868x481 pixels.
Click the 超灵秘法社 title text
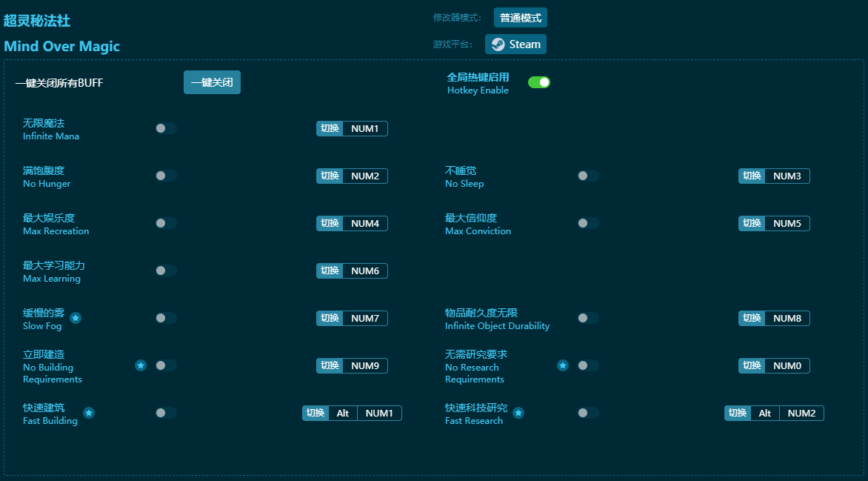tap(37, 21)
